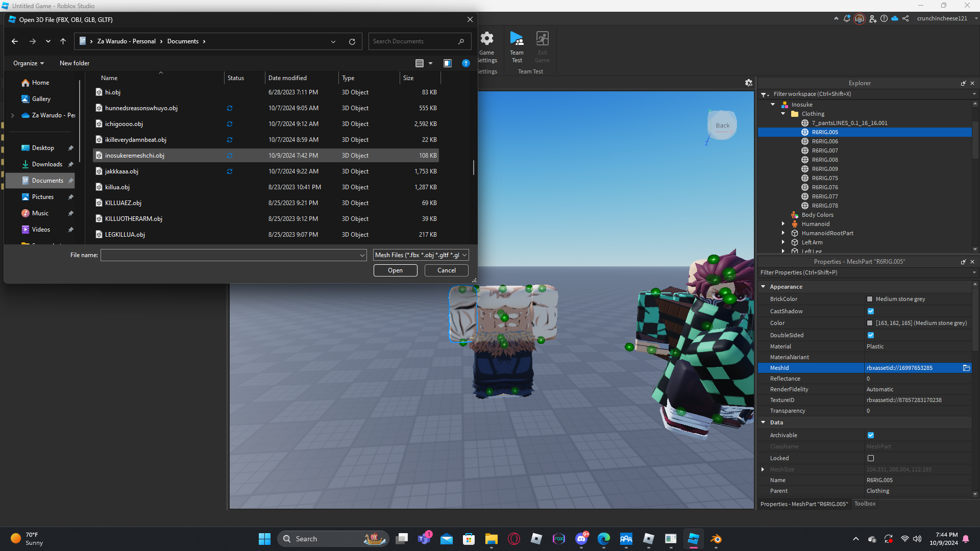Click the R6RIG.006 mesh part icon
The image size is (980, 551).
coord(805,141)
